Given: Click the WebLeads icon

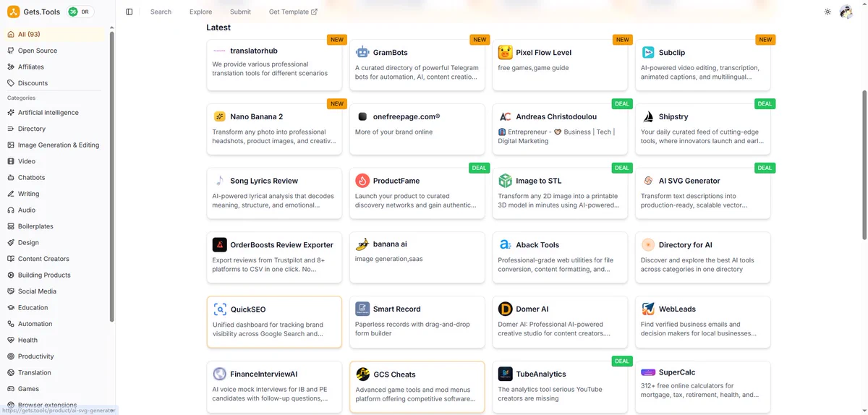Looking at the screenshot, I should tap(647, 309).
